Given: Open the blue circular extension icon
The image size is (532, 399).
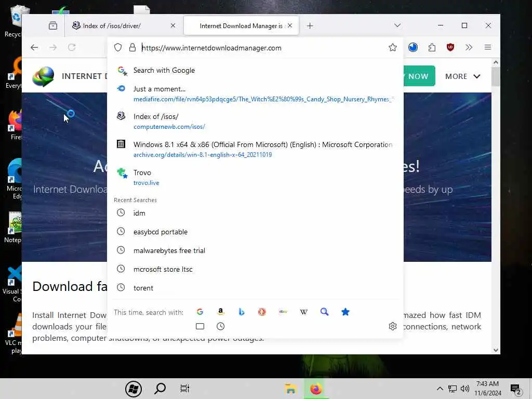Looking at the screenshot, I should point(413,47).
